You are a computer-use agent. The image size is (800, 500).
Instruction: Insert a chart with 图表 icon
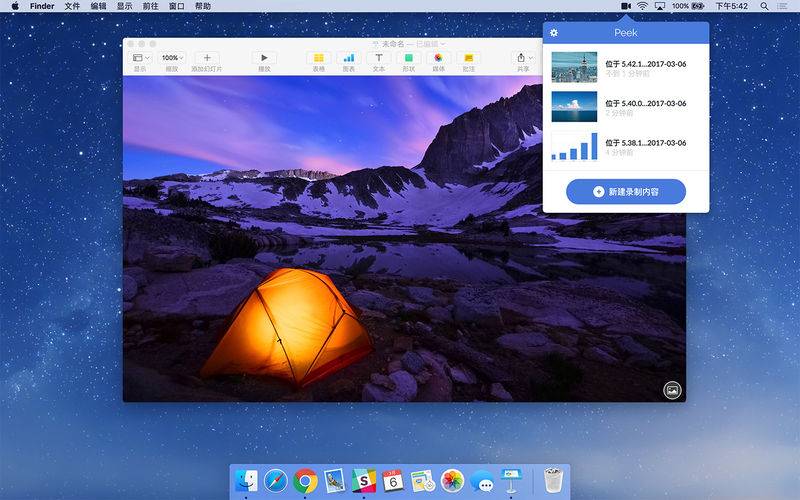(348, 59)
